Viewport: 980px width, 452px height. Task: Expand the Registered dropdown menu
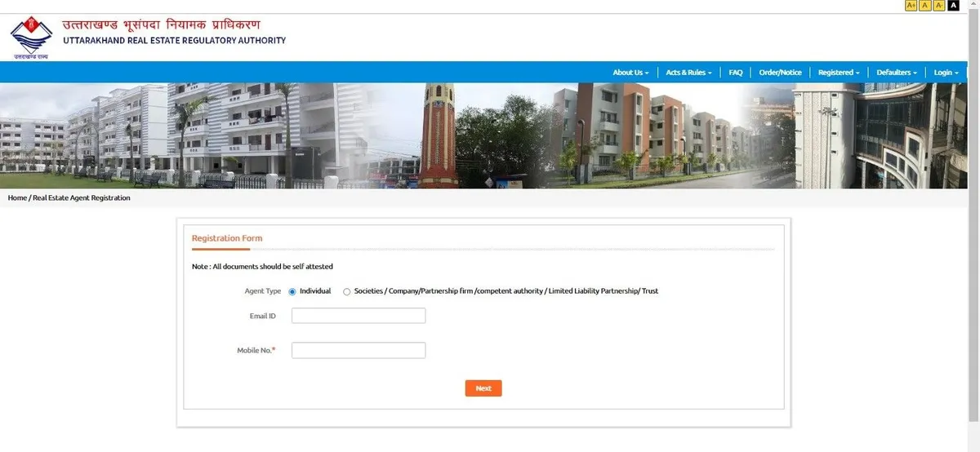tap(839, 73)
